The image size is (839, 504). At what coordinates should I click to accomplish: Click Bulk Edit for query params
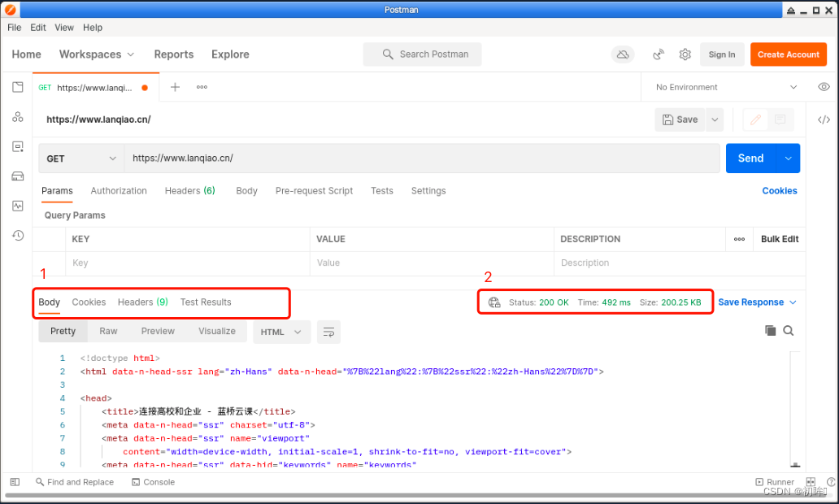pyautogui.click(x=780, y=239)
